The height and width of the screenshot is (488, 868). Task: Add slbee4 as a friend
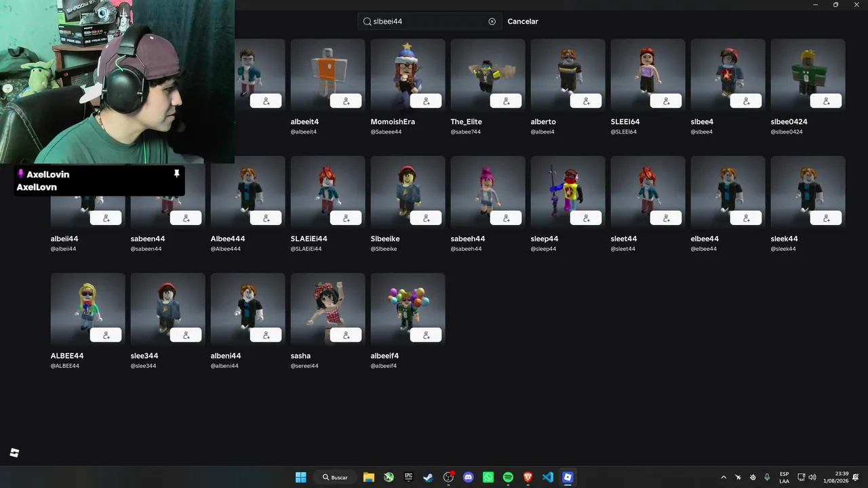pyautogui.click(x=747, y=101)
